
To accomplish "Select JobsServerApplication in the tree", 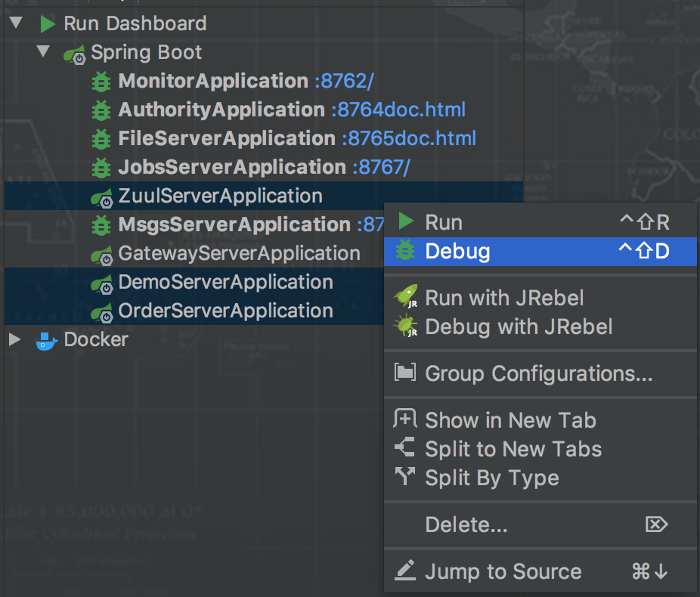I will [x=232, y=167].
